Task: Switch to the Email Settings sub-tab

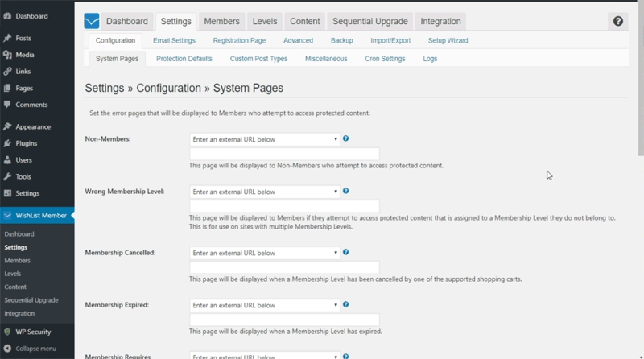Action: coord(174,40)
